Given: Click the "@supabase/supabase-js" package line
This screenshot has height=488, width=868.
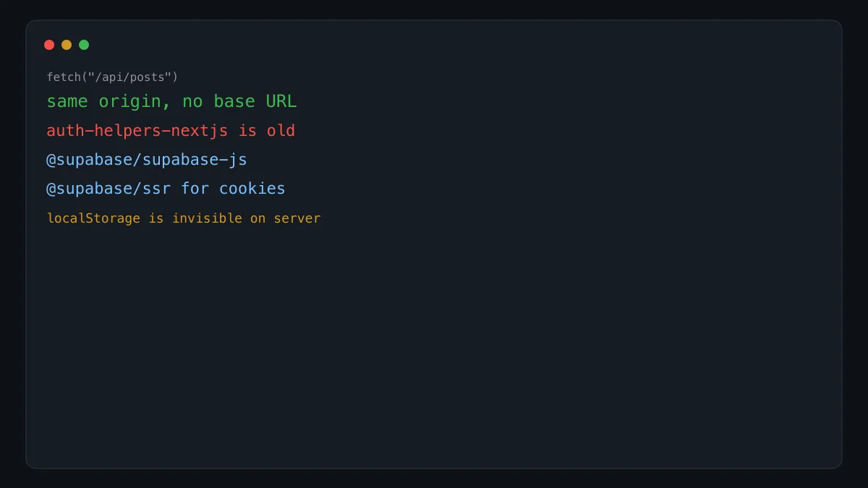Looking at the screenshot, I should pyautogui.click(x=147, y=160).
